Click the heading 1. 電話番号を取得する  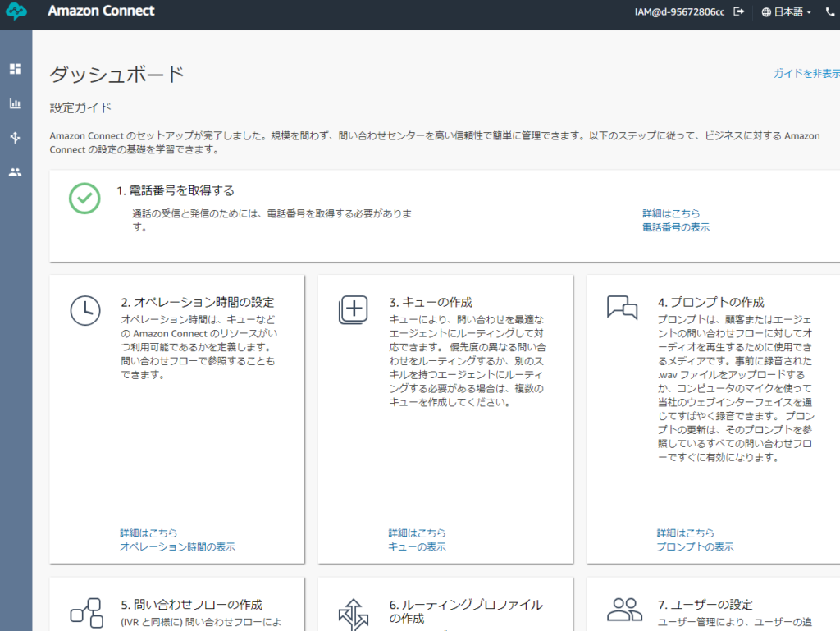pos(176,190)
